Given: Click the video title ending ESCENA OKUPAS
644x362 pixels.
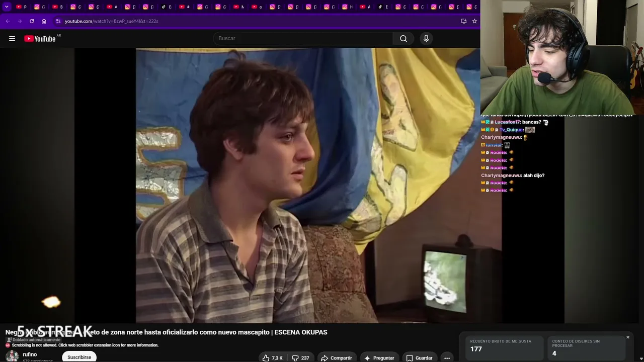Looking at the screenshot, I should (166, 332).
